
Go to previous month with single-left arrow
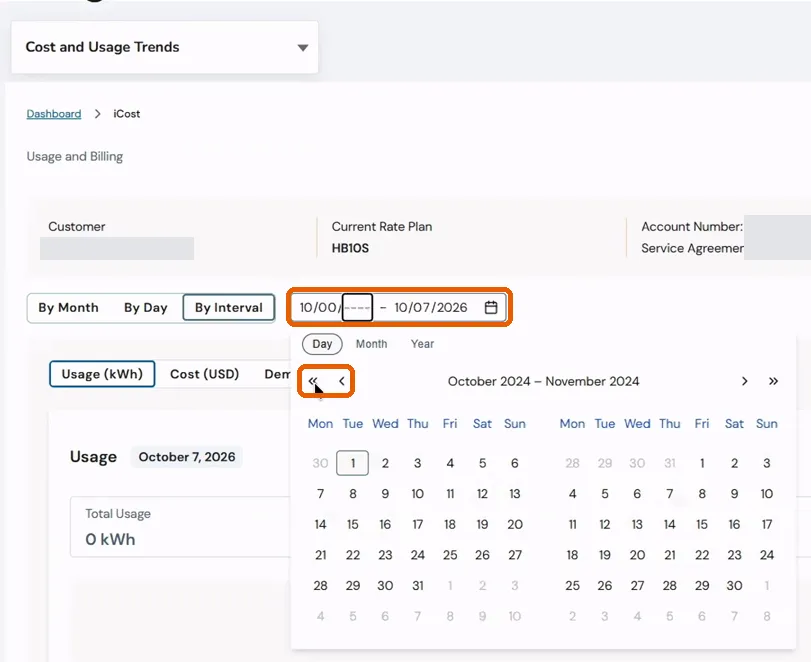(x=342, y=381)
